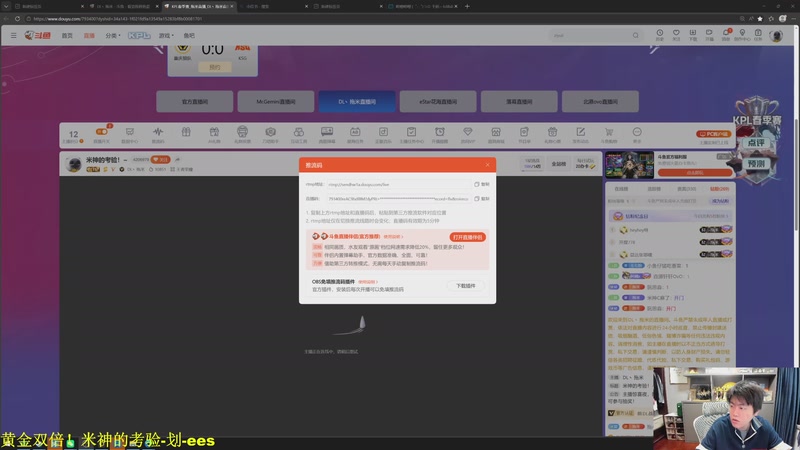Reload the page in the browser
The height and width of the screenshot is (450, 800).
point(17,18)
